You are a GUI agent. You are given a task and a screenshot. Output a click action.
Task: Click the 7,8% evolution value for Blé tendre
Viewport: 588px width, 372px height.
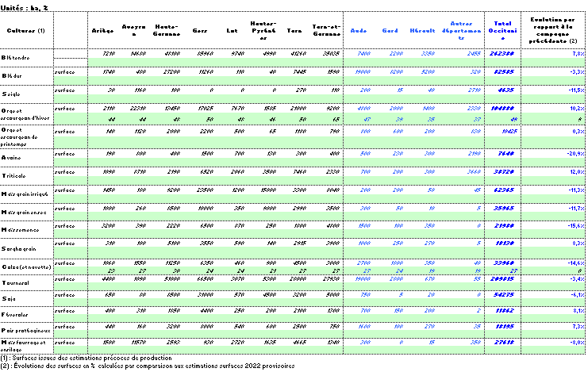(x=578, y=54)
